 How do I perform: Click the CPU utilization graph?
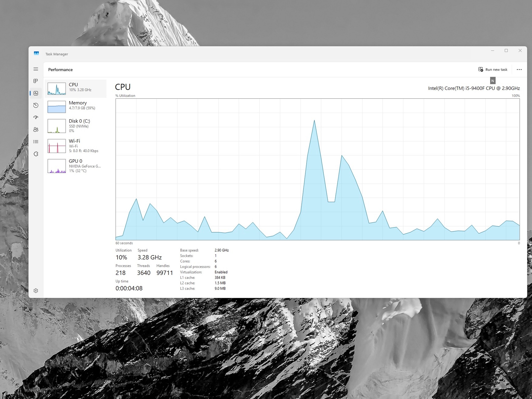click(x=317, y=169)
